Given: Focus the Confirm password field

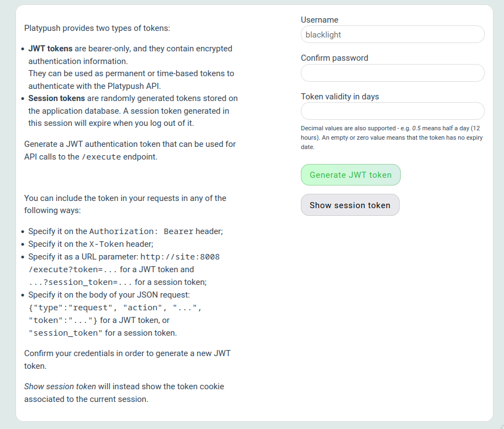Looking at the screenshot, I should coord(392,72).
